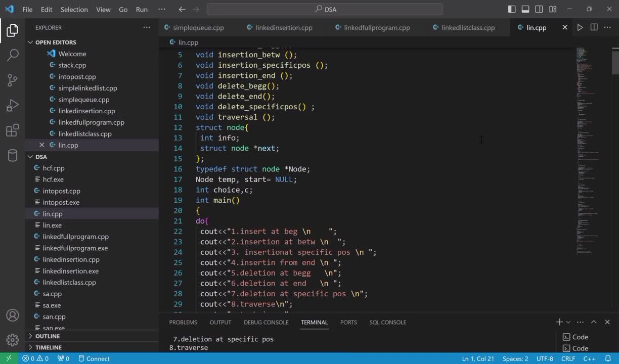
Task: Open the File menu
Action: click(x=27, y=9)
